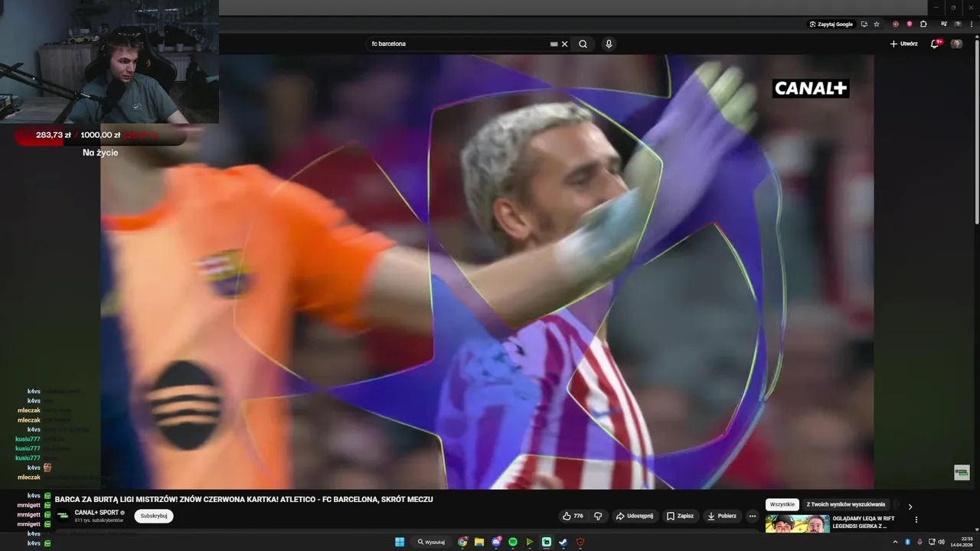Open the active mint-green app in taskbar
This screenshot has height=551, width=980.
click(547, 542)
